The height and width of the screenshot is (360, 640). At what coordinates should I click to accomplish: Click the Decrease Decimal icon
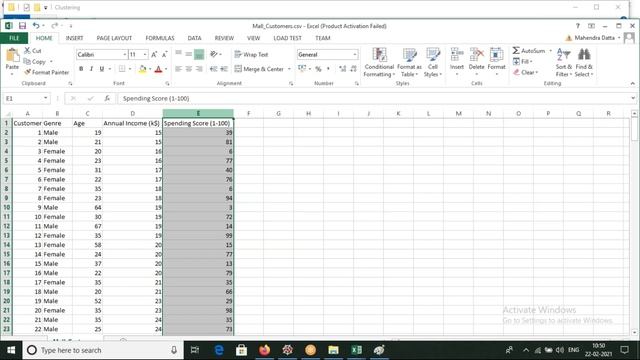(353, 69)
